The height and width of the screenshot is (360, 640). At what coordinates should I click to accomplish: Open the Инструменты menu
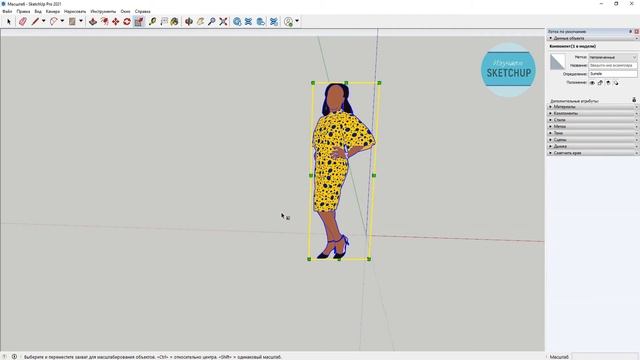103,11
